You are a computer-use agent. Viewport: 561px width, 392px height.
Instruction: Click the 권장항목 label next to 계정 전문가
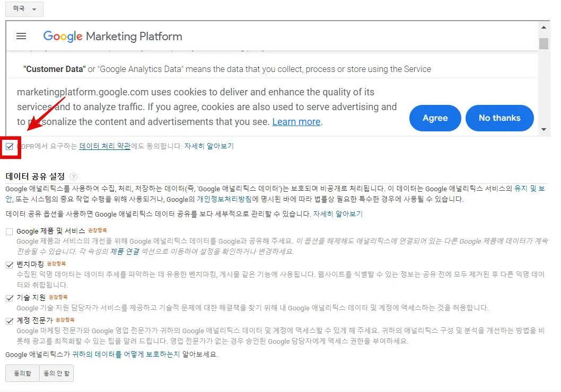click(65, 320)
